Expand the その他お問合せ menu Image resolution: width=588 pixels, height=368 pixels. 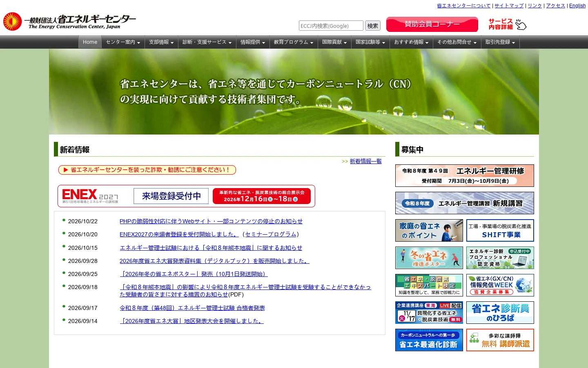pyautogui.click(x=457, y=42)
